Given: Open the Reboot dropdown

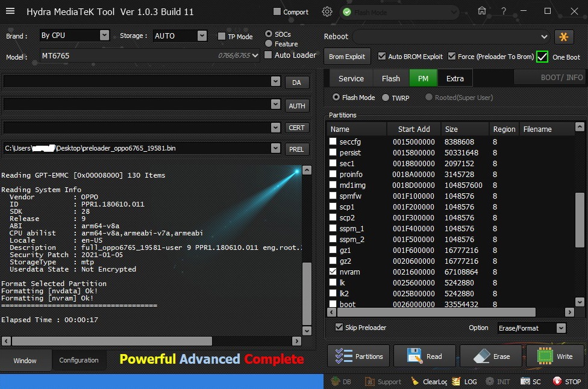Looking at the screenshot, I should pos(544,37).
